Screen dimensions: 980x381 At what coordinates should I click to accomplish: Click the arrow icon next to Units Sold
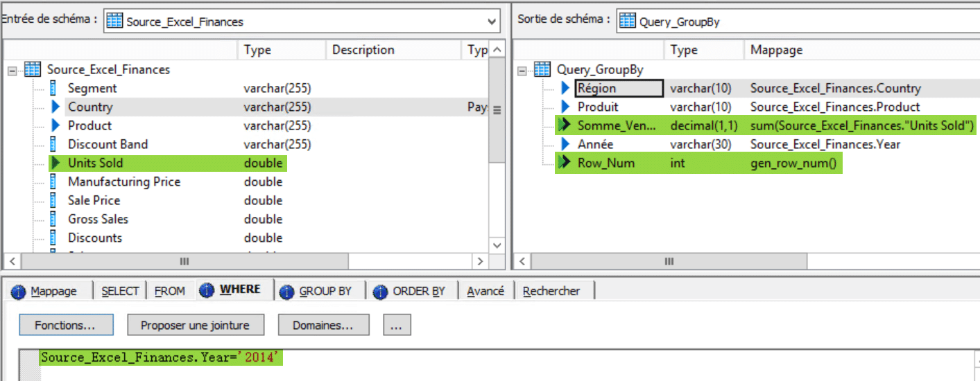coord(55,163)
